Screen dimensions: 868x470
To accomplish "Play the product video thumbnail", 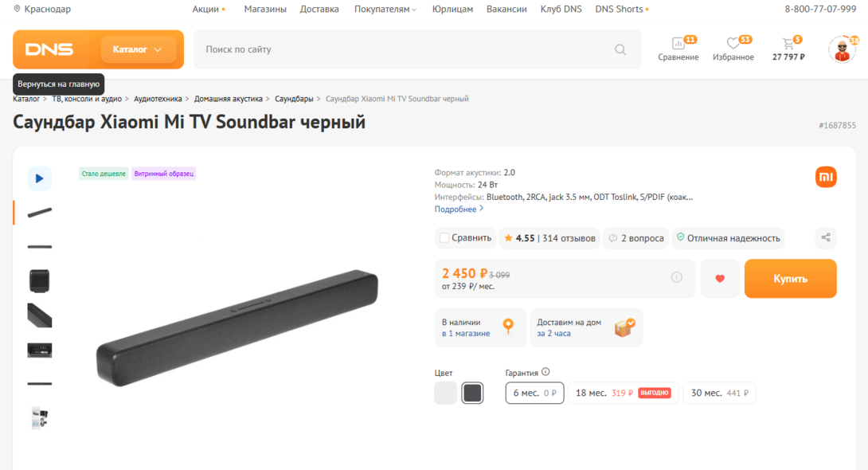I will pyautogui.click(x=40, y=178).
